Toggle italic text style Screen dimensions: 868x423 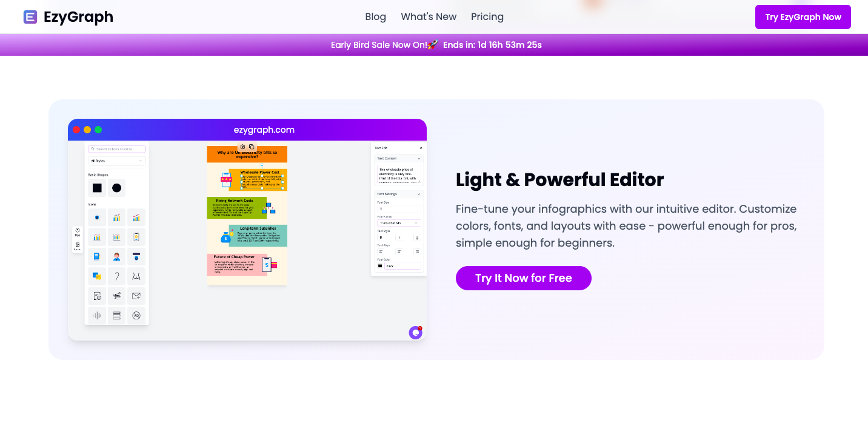pyautogui.click(x=399, y=238)
